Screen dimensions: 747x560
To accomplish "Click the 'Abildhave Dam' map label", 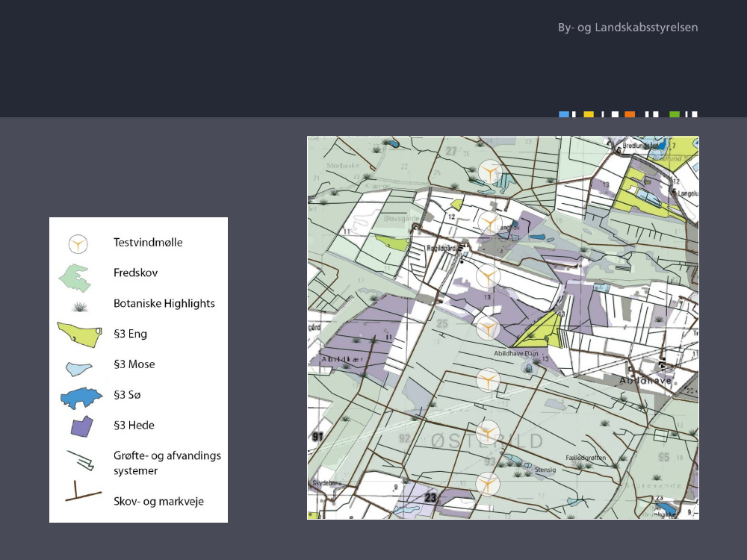I will (516, 353).
